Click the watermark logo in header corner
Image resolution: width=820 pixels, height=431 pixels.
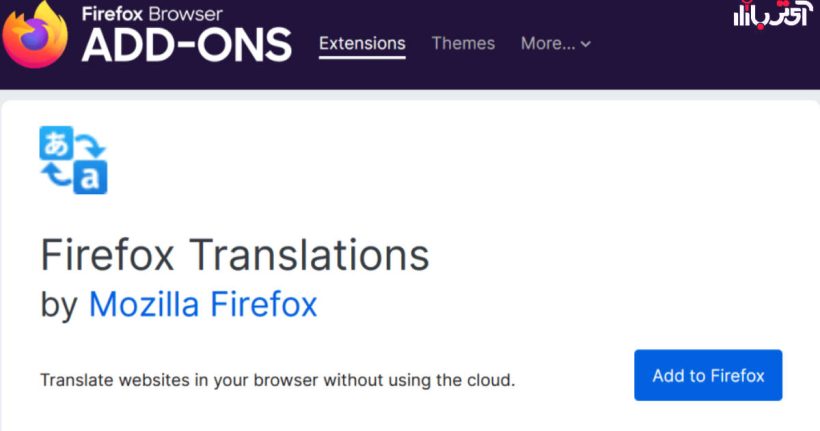[771, 14]
